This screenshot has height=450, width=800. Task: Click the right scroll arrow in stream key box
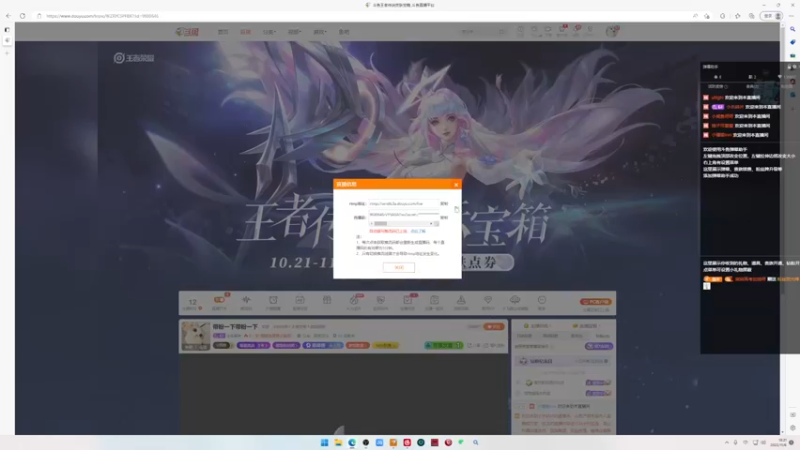tap(431, 223)
